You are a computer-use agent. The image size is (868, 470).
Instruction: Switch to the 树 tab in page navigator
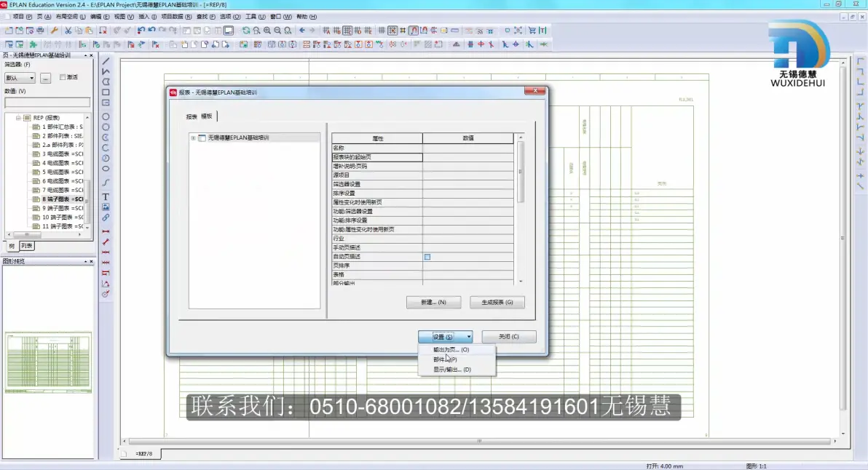pos(12,246)
